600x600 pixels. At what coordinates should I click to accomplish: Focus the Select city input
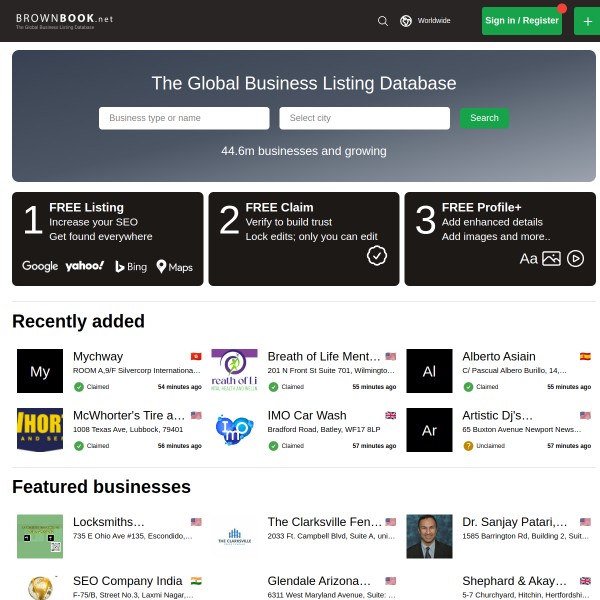pos(364,118)
